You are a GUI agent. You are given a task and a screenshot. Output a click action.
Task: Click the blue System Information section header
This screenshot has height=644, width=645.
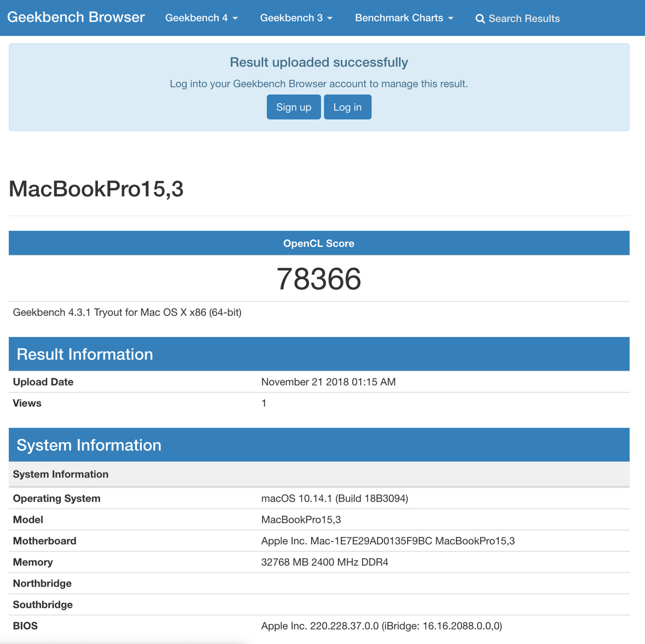click(x=319, y=445)
